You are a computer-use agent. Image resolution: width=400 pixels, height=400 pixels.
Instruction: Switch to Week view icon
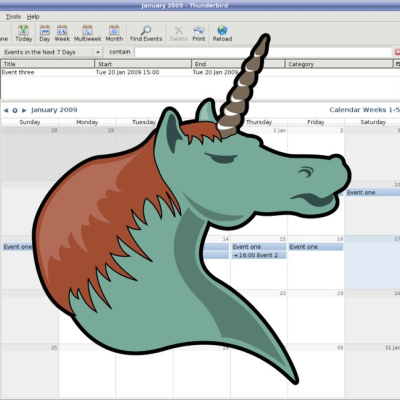pyautogui.click(x=62, y=30)
